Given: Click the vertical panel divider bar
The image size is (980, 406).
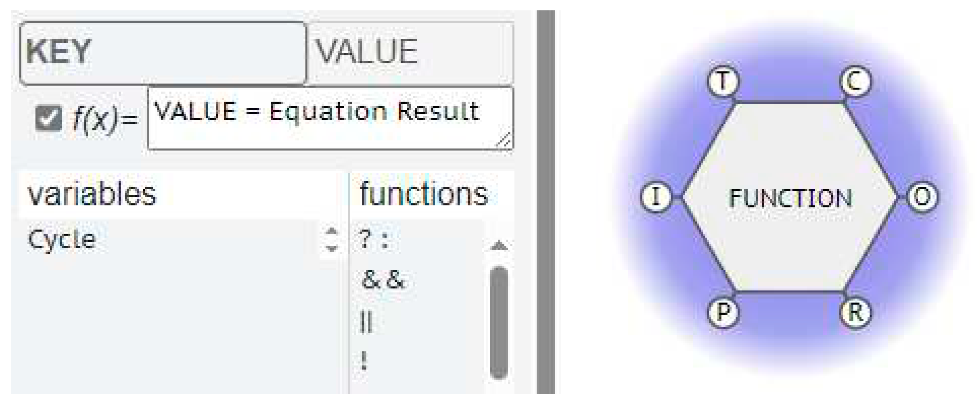Looking at the screenshot, I should click(546, 202).
